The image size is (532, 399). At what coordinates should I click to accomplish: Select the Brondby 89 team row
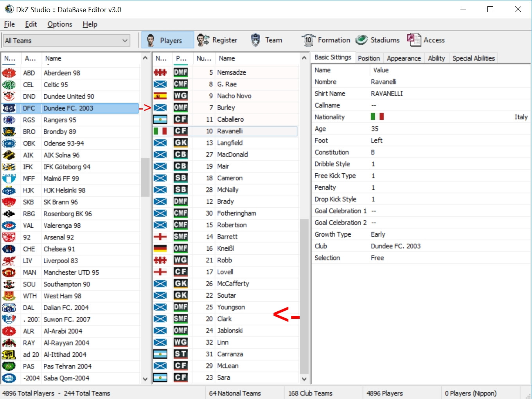[x=70, y=131]
